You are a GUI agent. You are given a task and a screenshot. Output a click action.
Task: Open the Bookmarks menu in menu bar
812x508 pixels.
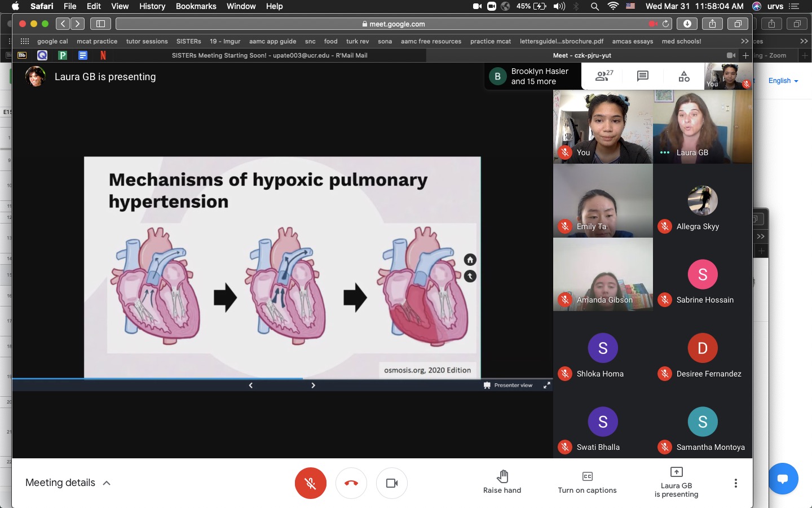tap(196, 6)
